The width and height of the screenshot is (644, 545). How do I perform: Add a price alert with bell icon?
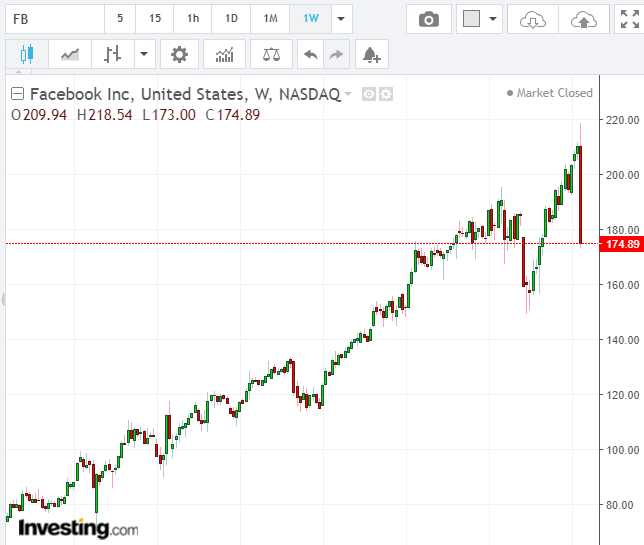click(371, 55)
